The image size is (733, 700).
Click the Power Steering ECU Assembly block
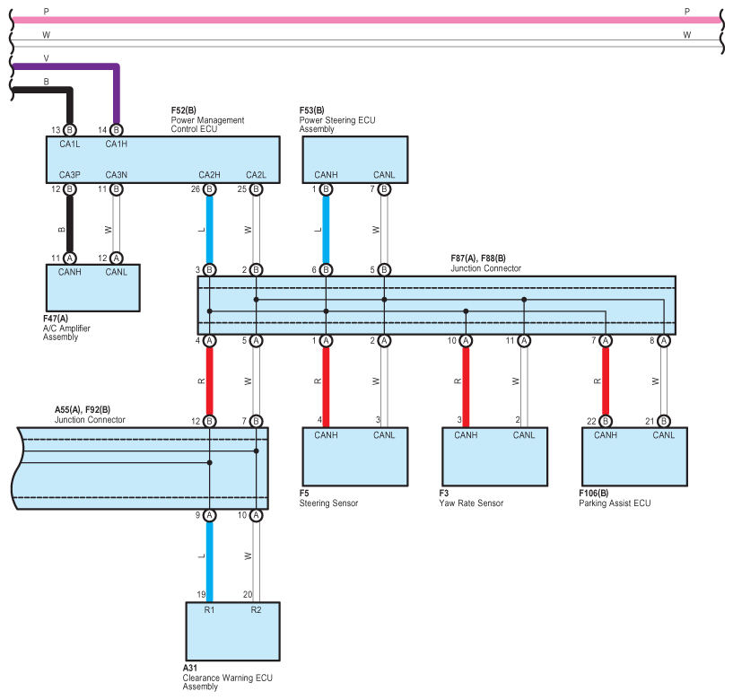tap(354, 160)
